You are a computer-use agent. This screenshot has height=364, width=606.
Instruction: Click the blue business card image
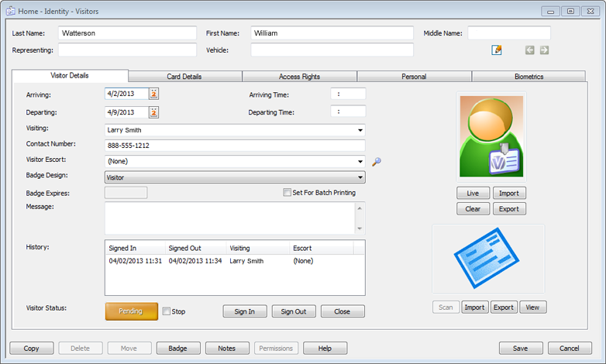pyautogui.click(x=488, y=259)
